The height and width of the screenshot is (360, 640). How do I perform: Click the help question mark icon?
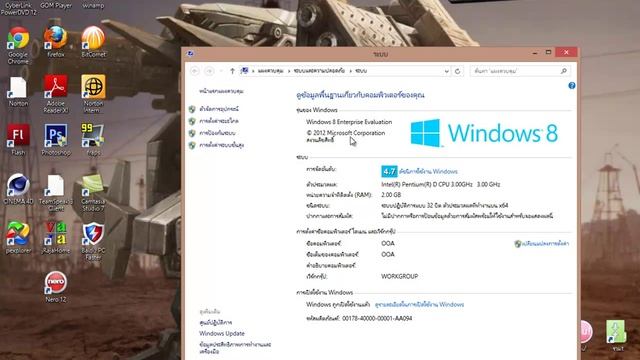572,85
